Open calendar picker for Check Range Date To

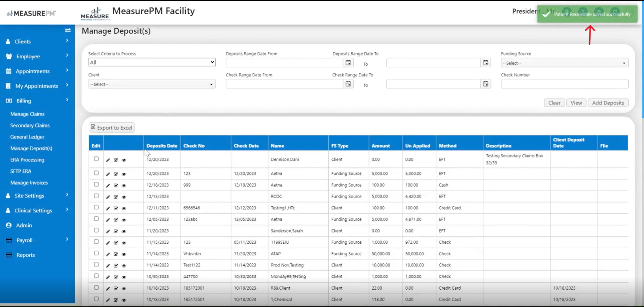[x=486, y=84]
